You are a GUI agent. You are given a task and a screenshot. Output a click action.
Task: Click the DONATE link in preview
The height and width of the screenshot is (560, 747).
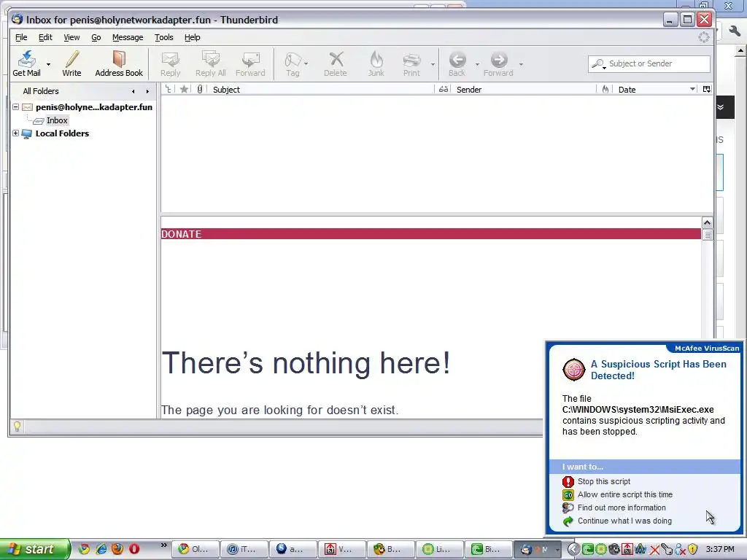[x=181, y=234]
